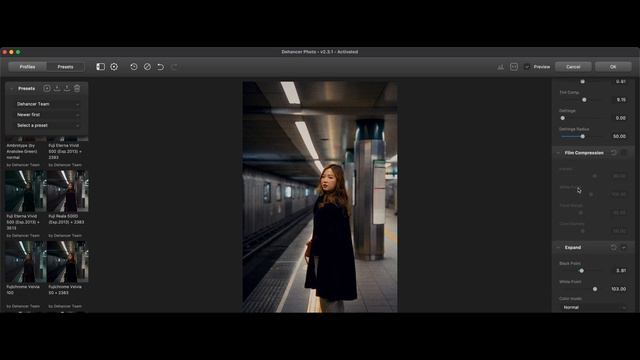Click the OK button
640x360 pixels.
coord(613,67)
